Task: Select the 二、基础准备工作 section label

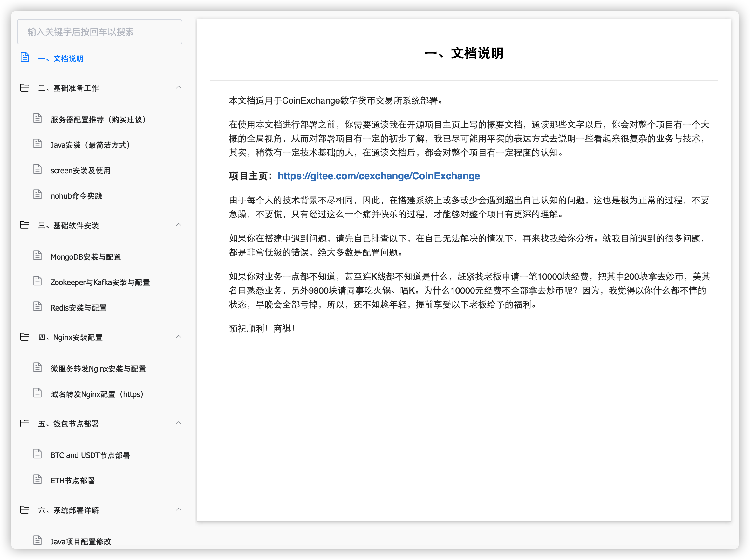Action: (x=68, y=88)
